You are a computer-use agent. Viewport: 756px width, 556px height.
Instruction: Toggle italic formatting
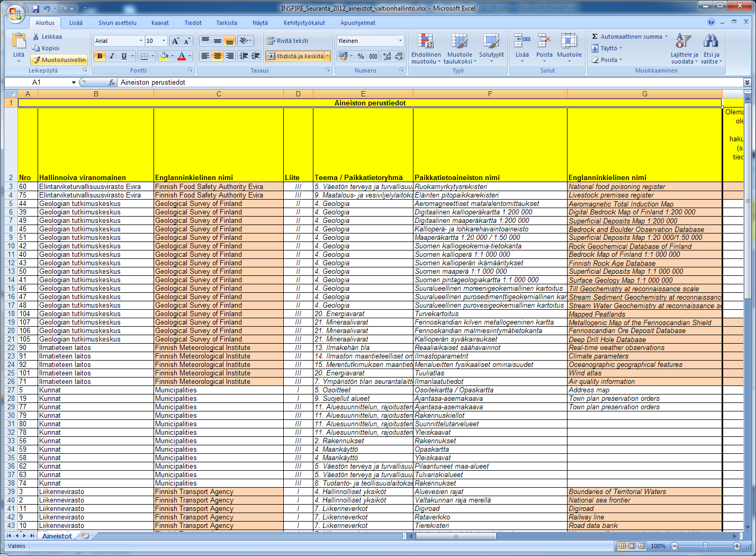pyautogui.click(x=112, y=56)
